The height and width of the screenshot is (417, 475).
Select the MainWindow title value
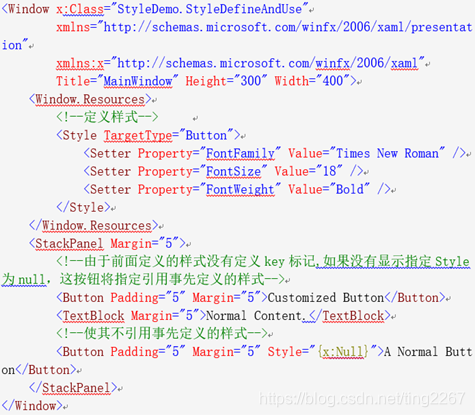coord(138,81)
